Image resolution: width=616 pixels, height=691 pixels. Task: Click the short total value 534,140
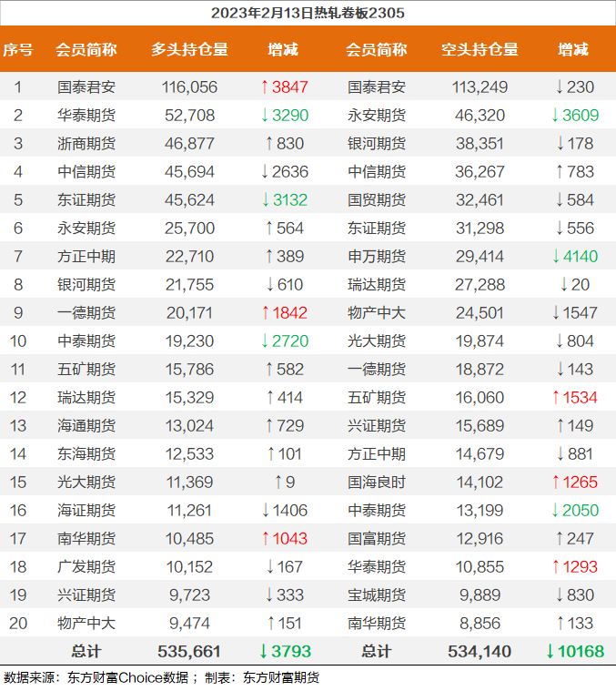click(x=479, y=652)
